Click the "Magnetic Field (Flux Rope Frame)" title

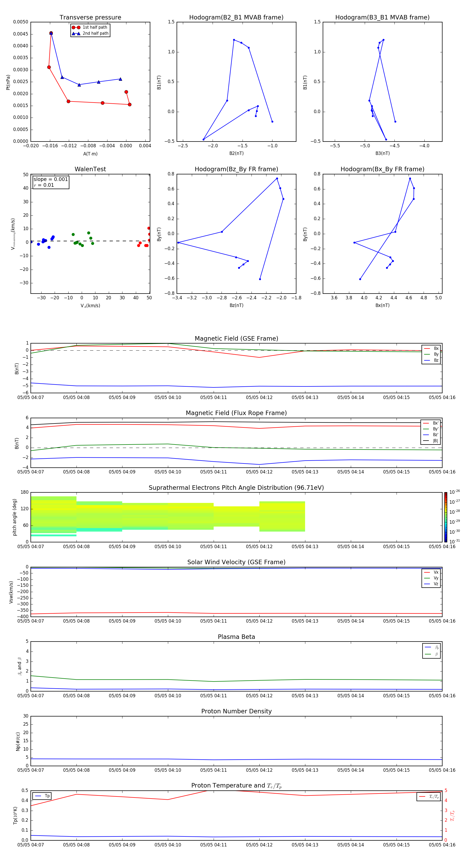coord(236,413)
